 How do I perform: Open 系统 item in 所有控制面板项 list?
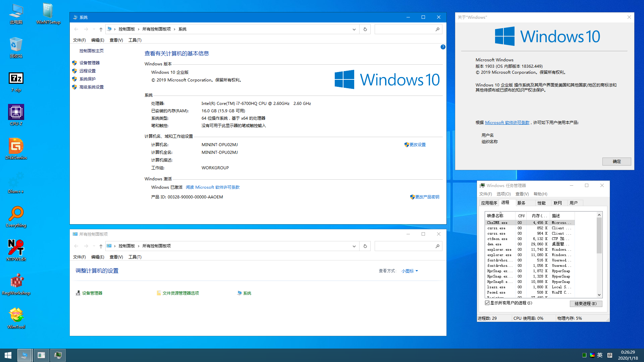pyautogui.click(x=244, y=293)
